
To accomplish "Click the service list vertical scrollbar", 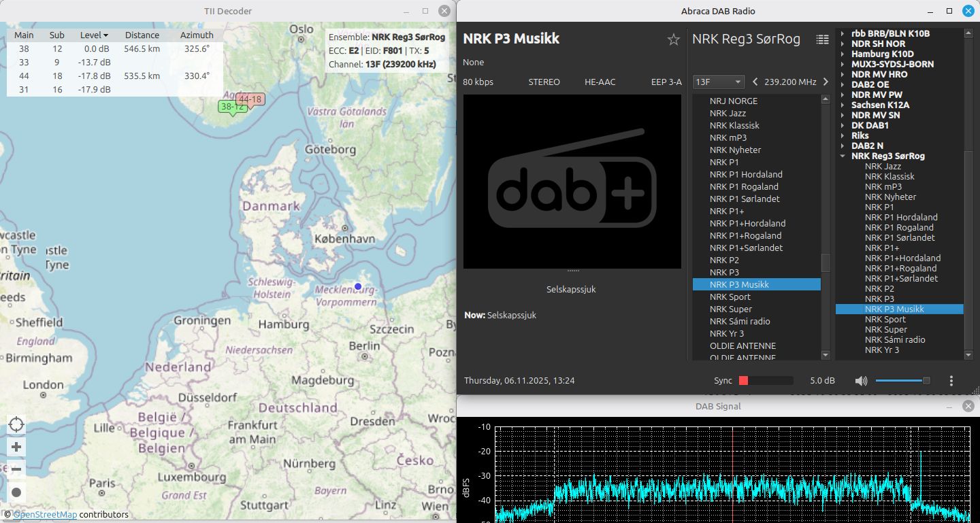I will (826, 263).
